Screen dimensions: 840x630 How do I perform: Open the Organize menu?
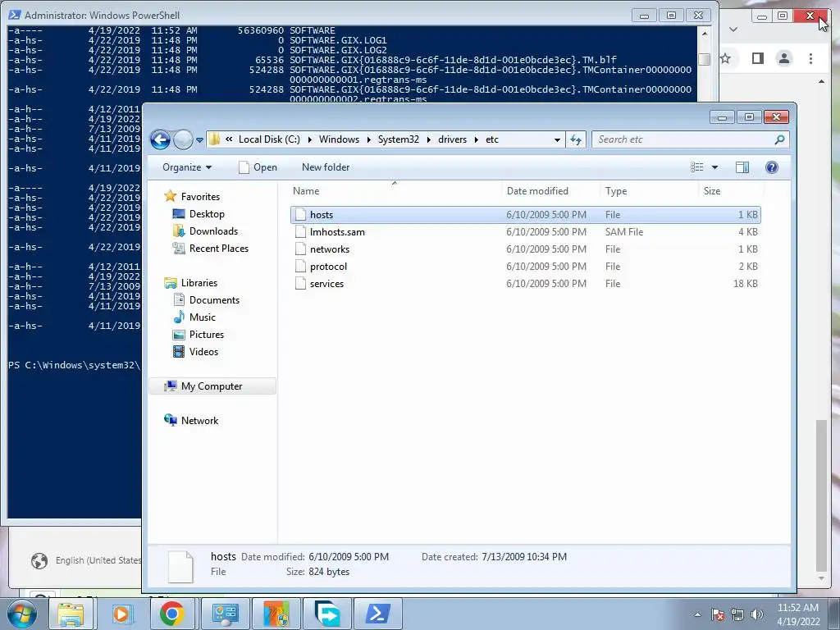[187, 167]
